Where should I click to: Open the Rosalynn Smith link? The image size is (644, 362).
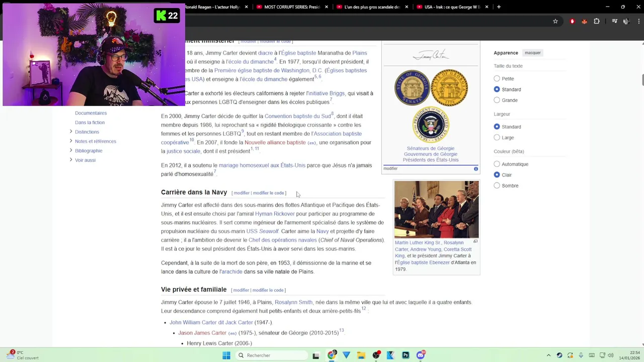click(x=293, y=302)
